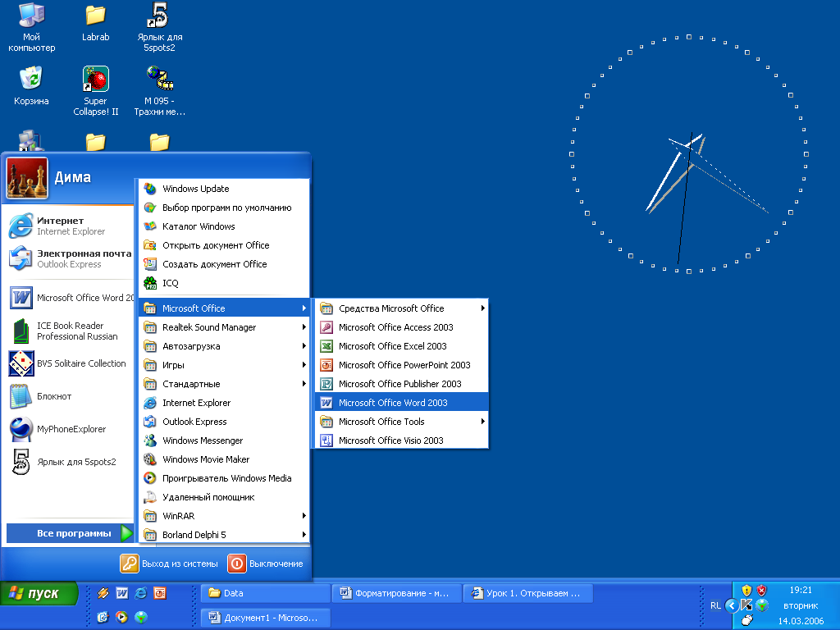Click Windows Media Player Quick Launch icon

122,617
